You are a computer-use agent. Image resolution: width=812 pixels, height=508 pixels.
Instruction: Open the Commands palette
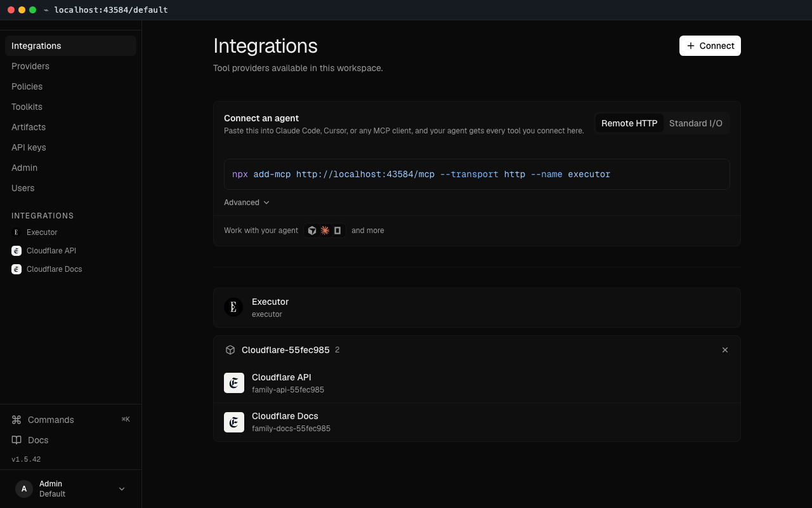[x=70, y=420]
